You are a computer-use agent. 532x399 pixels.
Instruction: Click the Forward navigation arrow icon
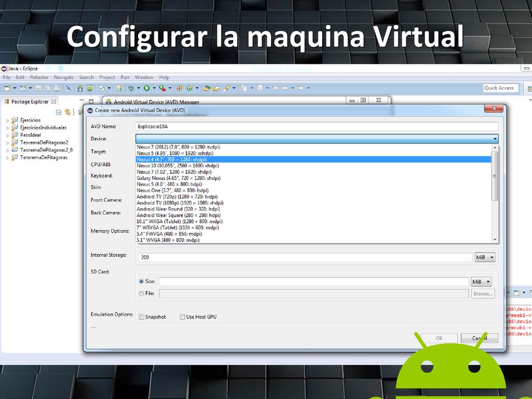click(301, 88)
